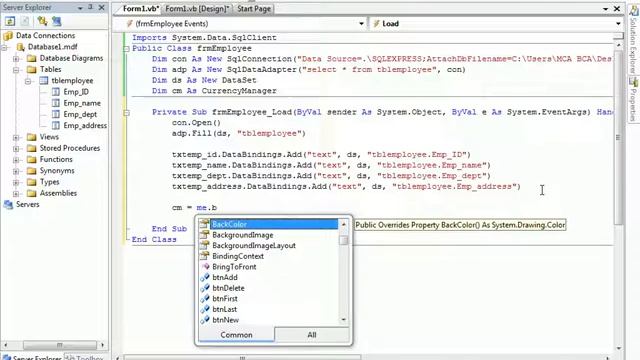Select the Functions folder
640x360 pixels.
pos(56,159)
